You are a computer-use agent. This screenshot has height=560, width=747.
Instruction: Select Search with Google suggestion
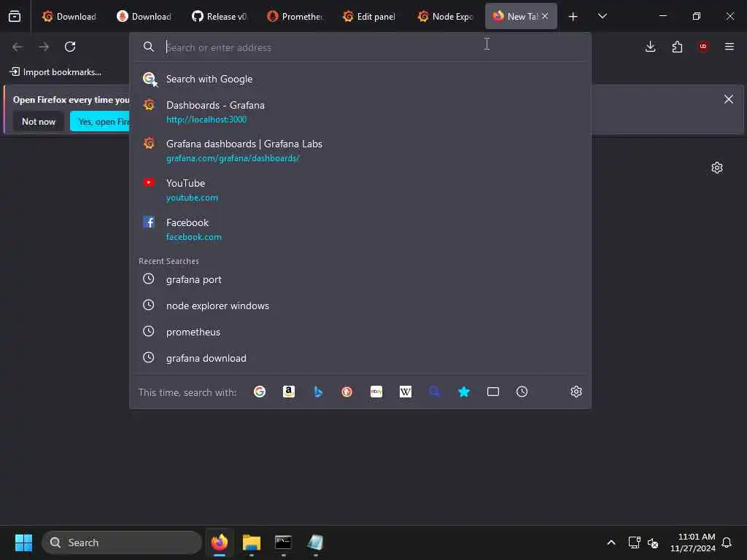click(x=360, y=79)
